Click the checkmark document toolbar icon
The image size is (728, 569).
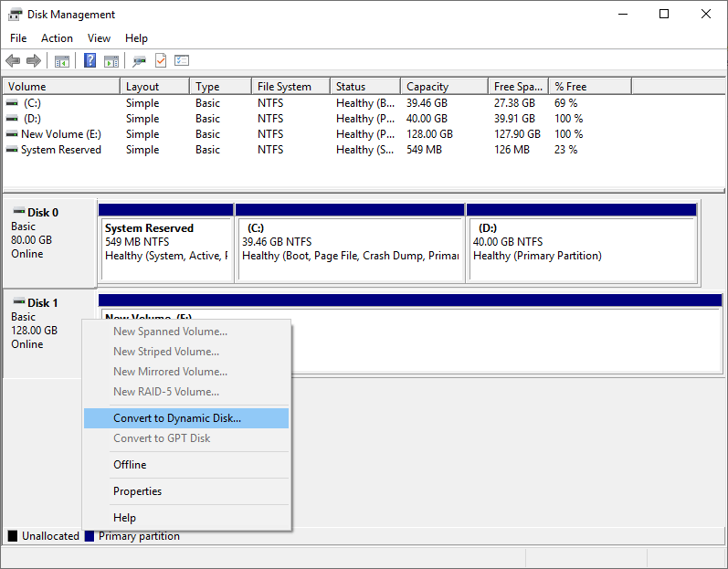click(161, 61)
